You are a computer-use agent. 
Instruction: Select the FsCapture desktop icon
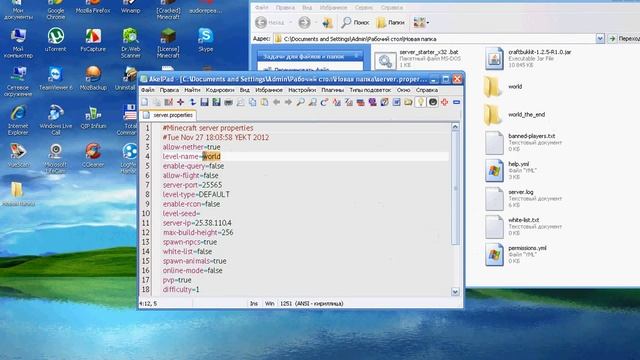(93, 40)
